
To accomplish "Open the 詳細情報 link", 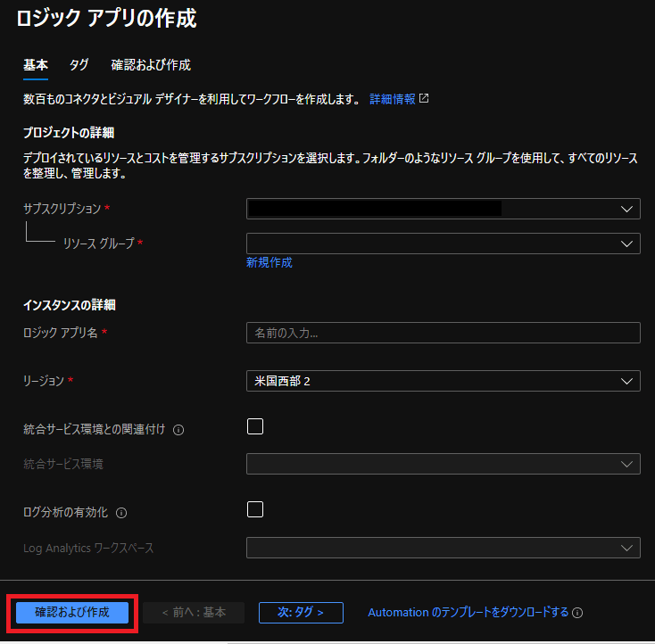I will pos(393,99).
